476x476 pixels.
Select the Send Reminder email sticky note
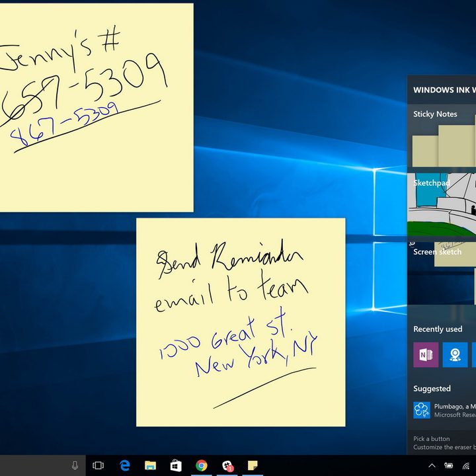click(241, 322)
